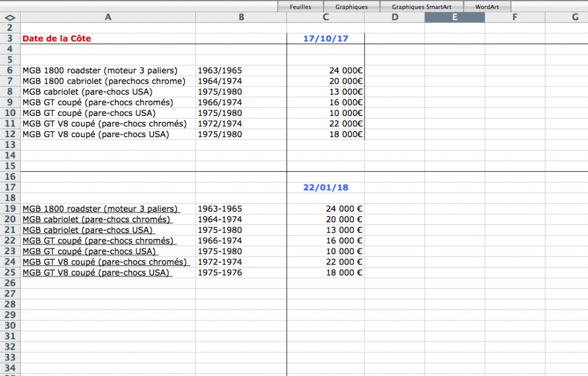Open row 21 'MGB cabriolet (pare-chocs USA)' link

(89, 230)
